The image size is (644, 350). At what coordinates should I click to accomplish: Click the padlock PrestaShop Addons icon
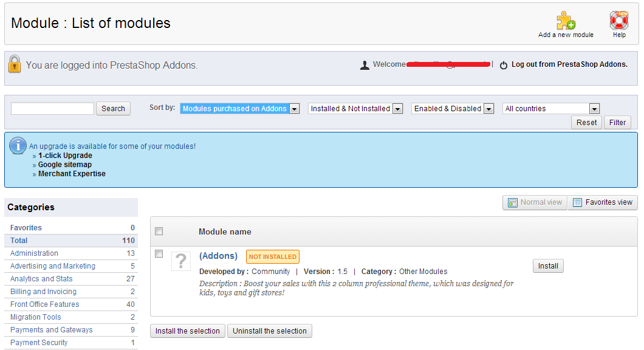[15, 64]
